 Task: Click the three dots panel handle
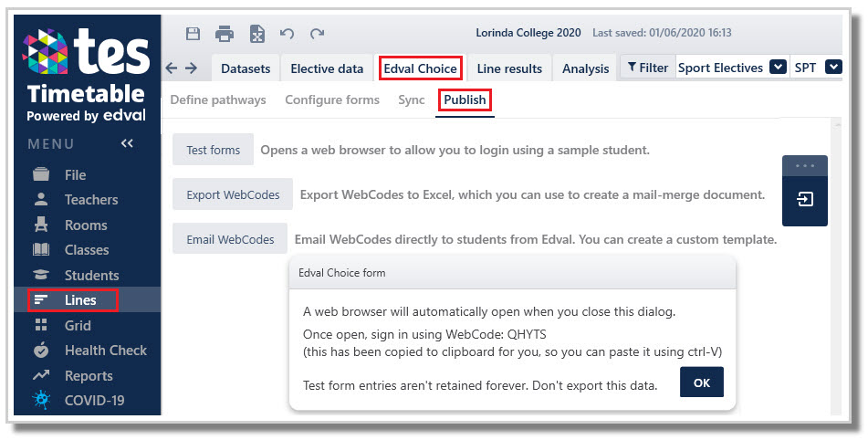805,166
